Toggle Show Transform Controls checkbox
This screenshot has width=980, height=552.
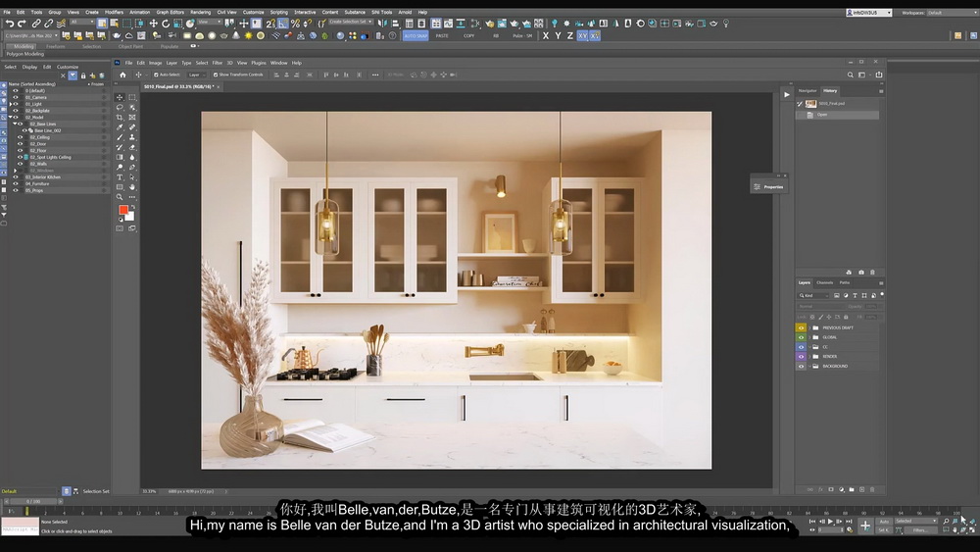pyautogui.click(x=216, y=75)
